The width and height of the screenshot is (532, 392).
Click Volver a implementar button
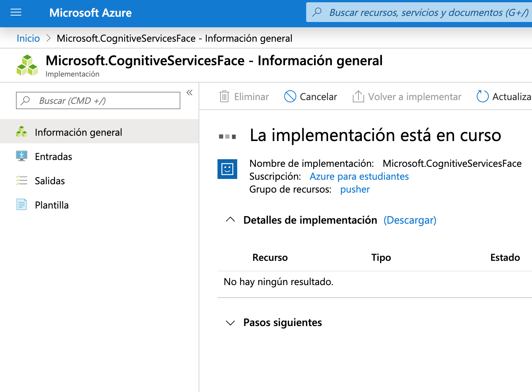coord(407,97)
